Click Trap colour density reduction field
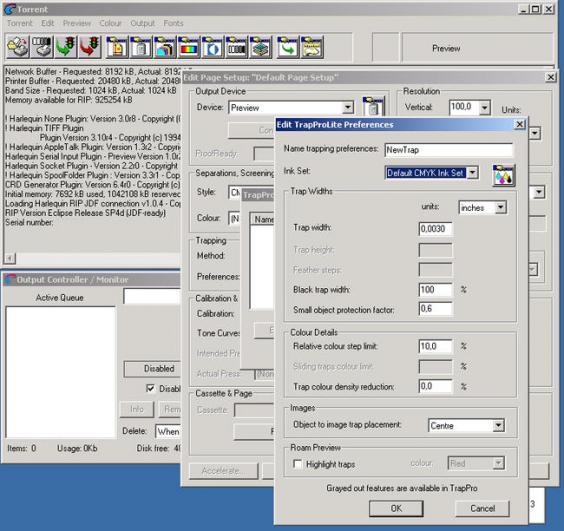The height and width of the screenshot is (531, 564). click(435, 386)
